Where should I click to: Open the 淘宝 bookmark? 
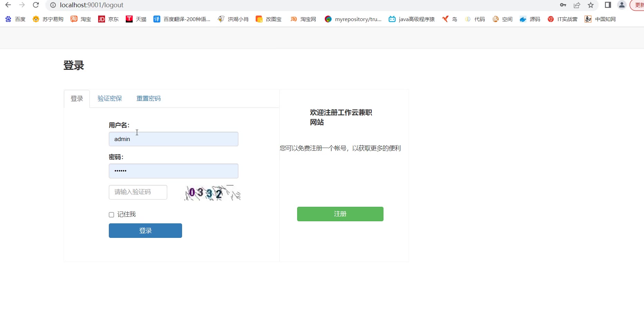[81, 19]
